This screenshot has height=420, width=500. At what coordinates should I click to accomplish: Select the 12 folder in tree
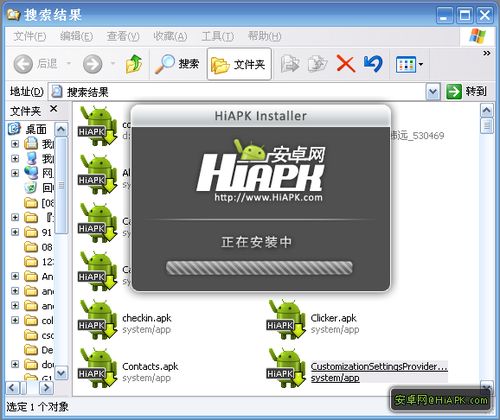point(39,262)
